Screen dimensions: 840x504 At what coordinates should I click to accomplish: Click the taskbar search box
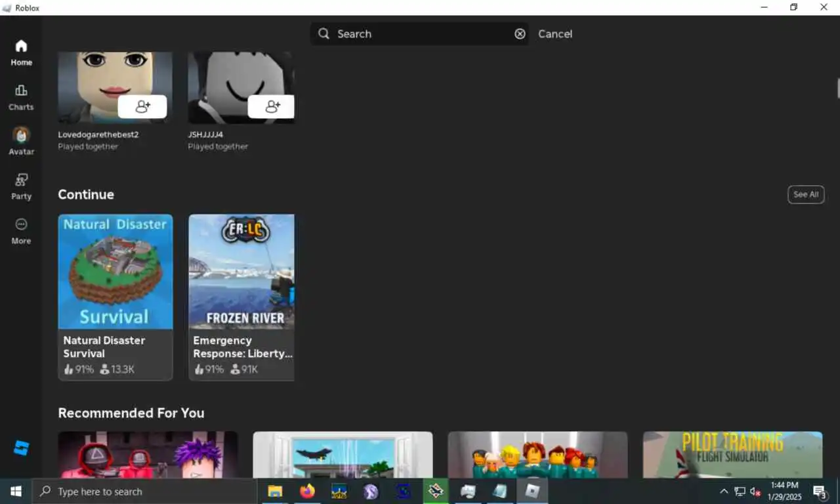point(144,491)
